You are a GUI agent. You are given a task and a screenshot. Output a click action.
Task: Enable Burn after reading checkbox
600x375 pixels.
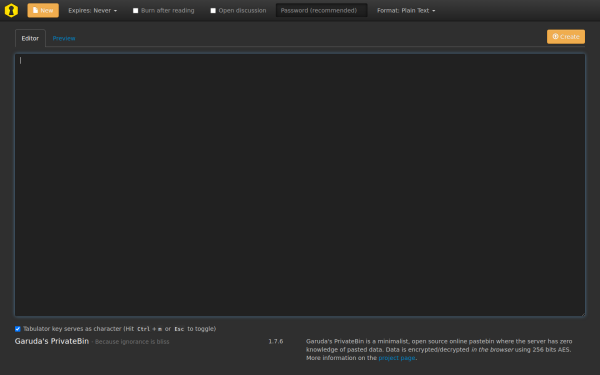[135, 11]
